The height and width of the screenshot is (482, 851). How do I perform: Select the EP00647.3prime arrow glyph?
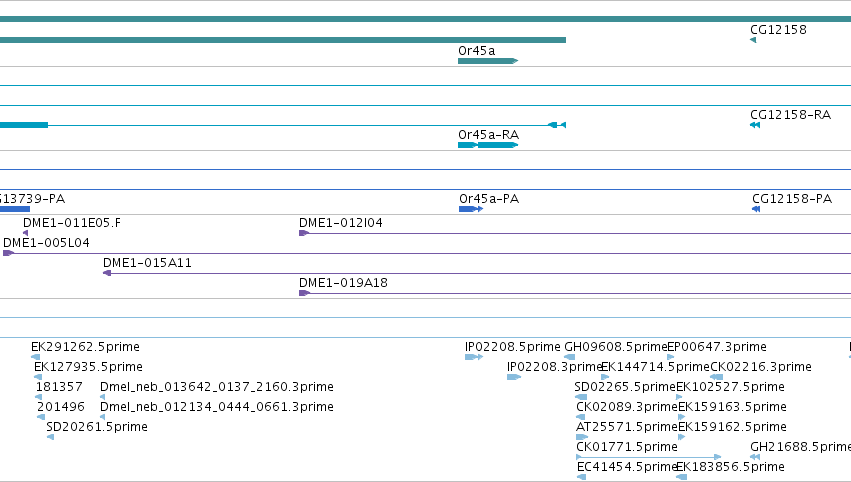[x=671, y=357]
